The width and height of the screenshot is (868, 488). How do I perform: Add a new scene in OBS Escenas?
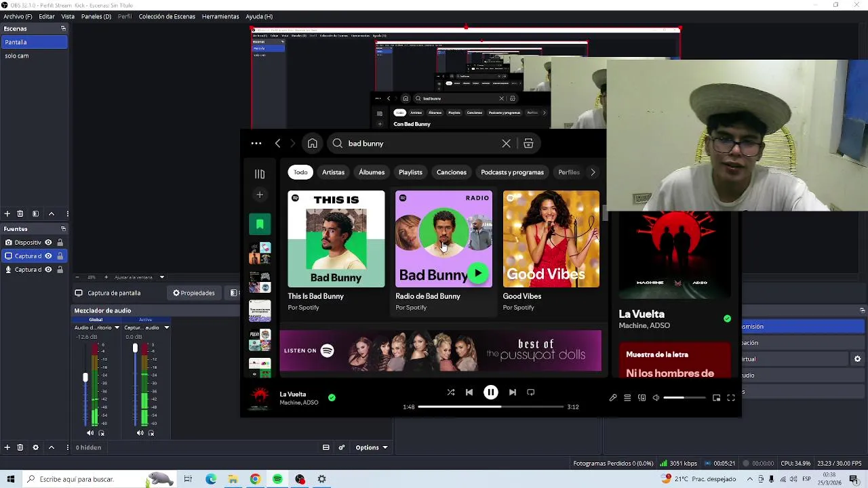point(7,213)
